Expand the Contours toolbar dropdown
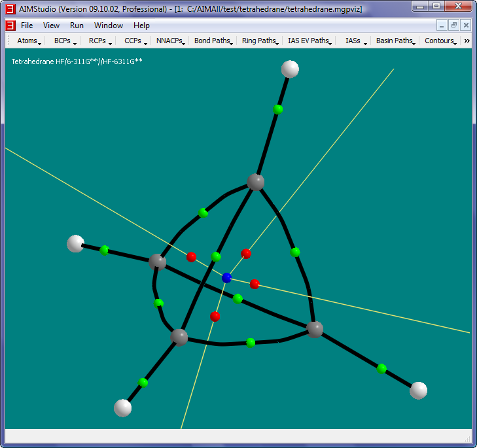This screenshot has height=448, width=477. 440,41
